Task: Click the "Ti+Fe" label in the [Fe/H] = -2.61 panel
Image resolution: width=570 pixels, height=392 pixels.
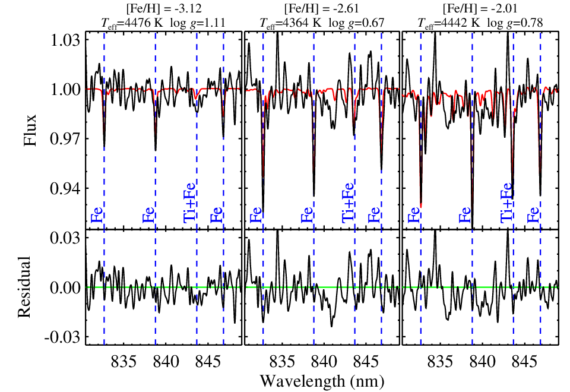Action: (348, 203)
